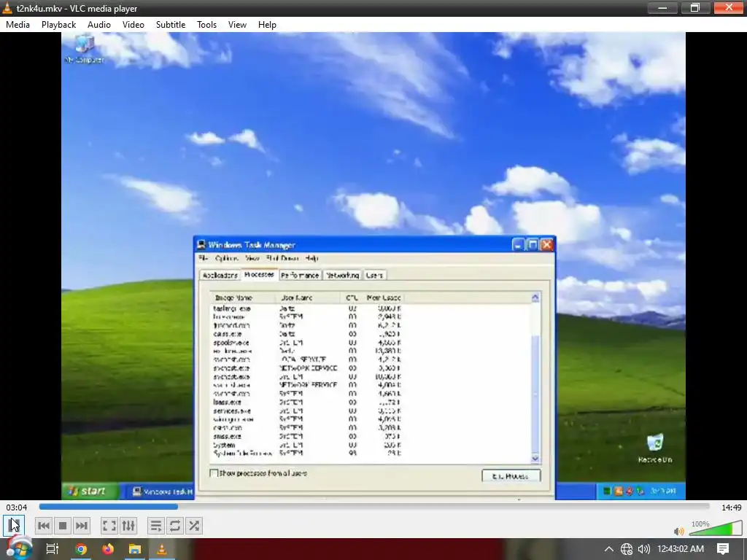The width and height of the screenshot is (747, 560).
Task: Select the Applications tab in Task Manager
Action: click(220, 275)
